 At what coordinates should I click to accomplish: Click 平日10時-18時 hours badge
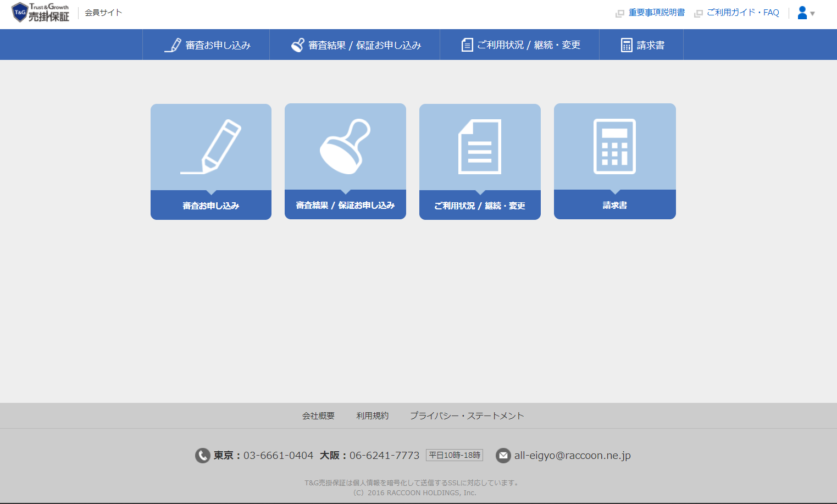tap(454, 455)
